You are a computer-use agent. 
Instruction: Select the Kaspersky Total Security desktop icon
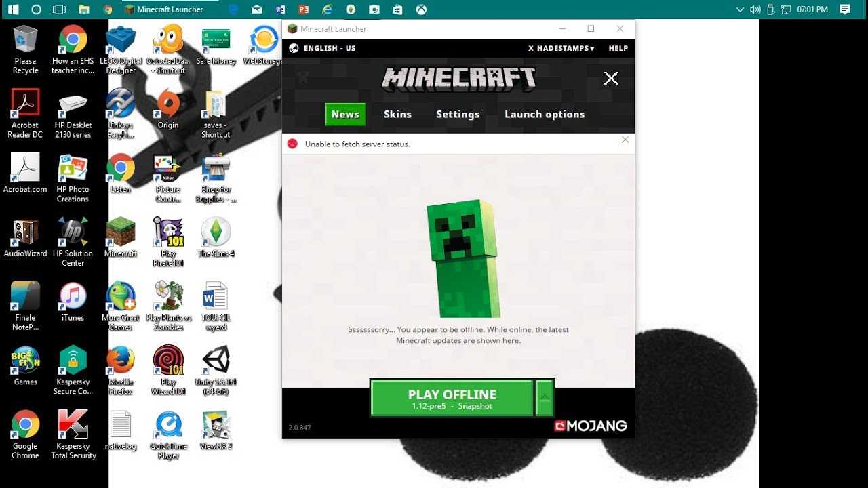[73, 435]
